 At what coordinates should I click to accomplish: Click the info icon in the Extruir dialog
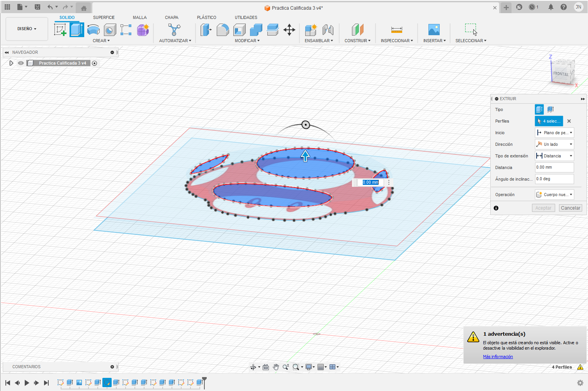coord(496,208)
